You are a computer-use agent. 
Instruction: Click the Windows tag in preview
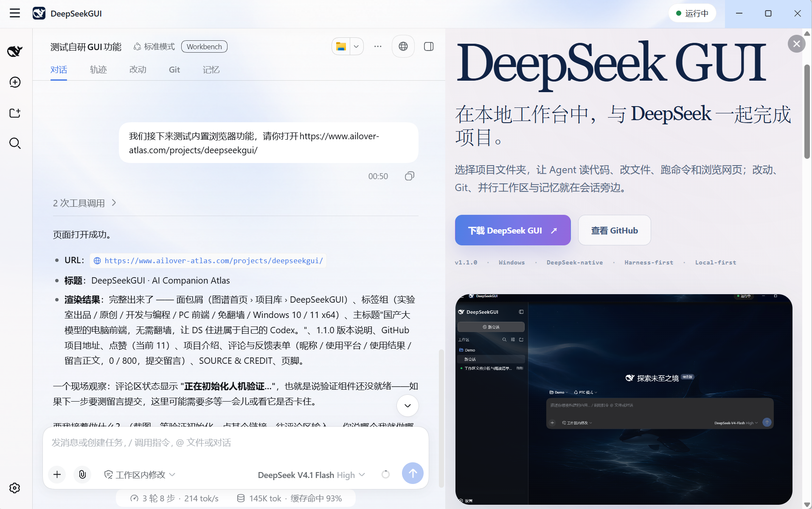(x=511, y=262)
